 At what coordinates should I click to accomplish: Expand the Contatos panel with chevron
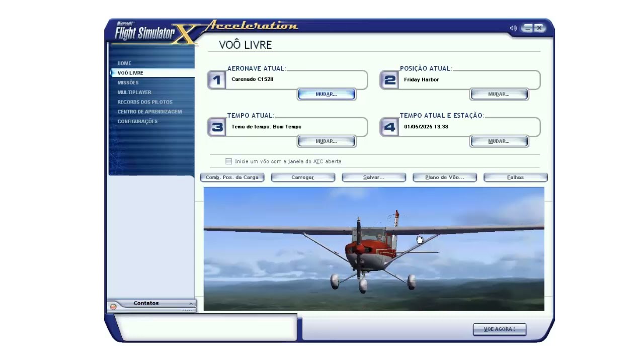pyautogui.click(x=191, y=304)
